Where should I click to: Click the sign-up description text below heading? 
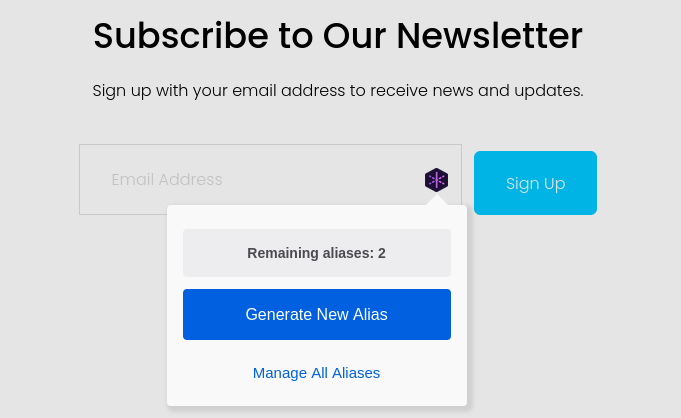pos(337,91)
